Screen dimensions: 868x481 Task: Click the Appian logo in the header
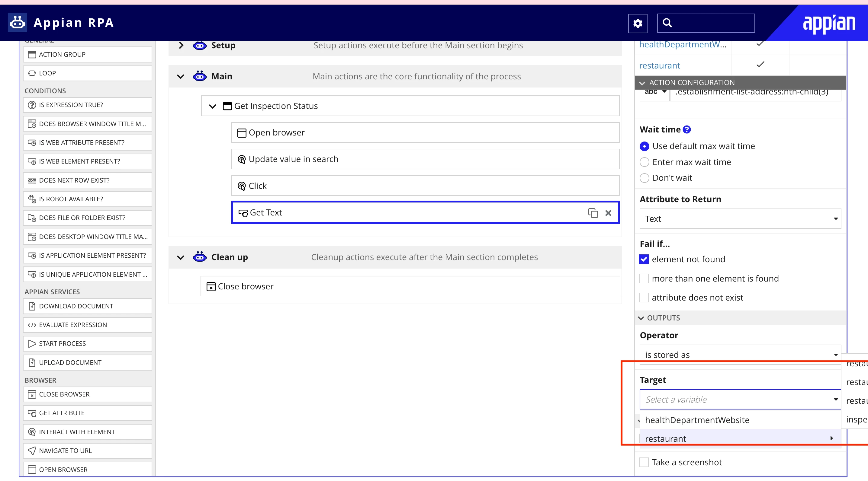[829, 24]
